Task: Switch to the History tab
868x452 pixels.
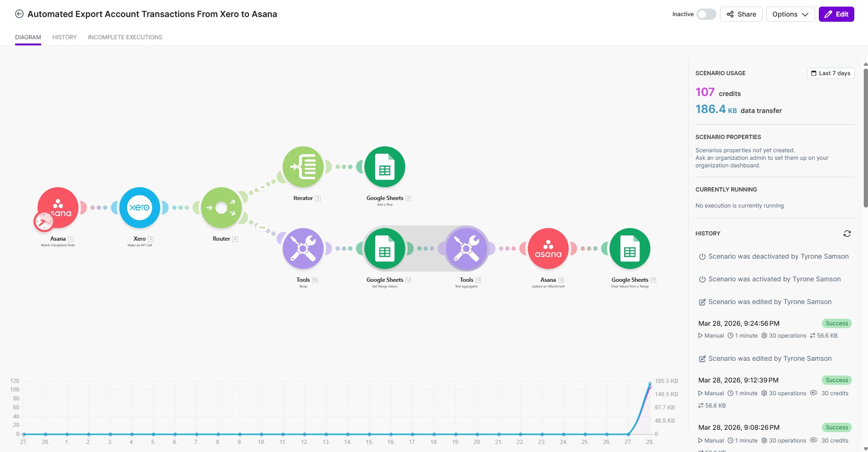Action: 64,37
